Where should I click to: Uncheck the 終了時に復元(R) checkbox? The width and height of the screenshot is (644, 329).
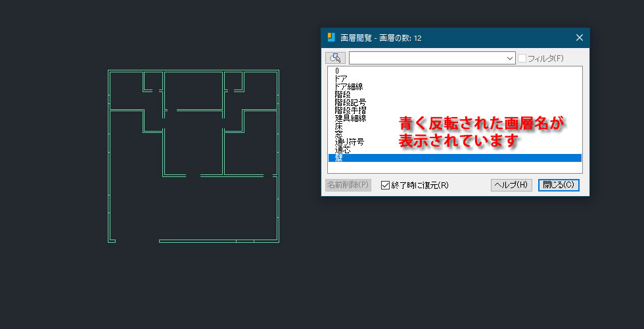coord(385,185)
